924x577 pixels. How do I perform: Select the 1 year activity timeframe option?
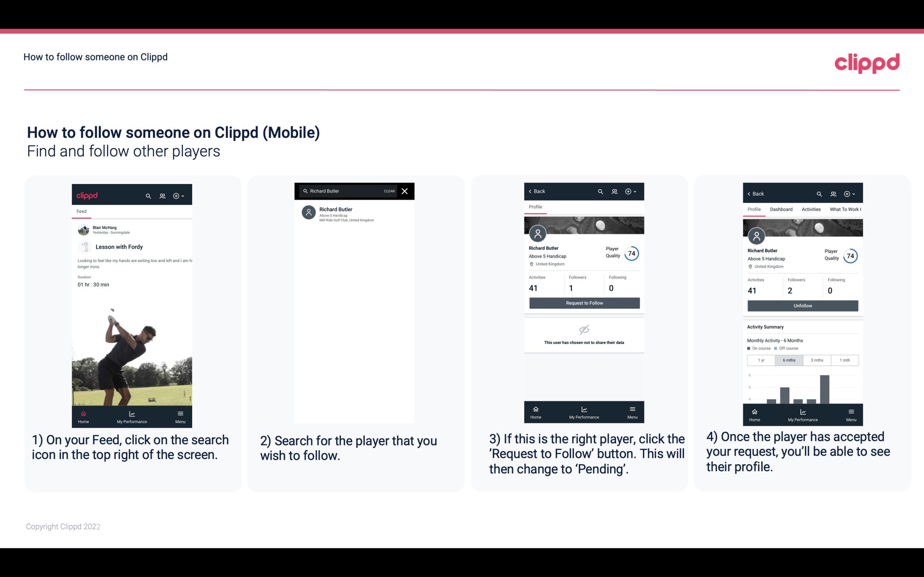tap(761, 360)
